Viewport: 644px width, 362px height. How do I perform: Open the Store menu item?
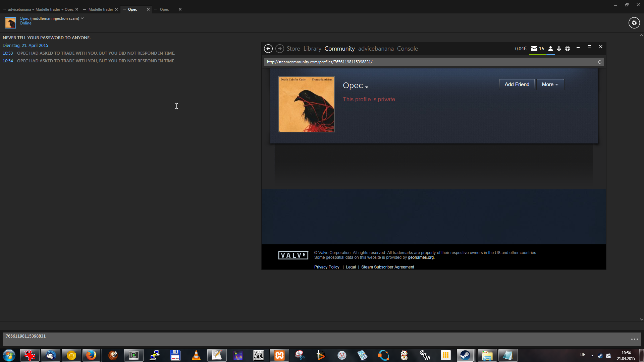(x=293, y=49)
